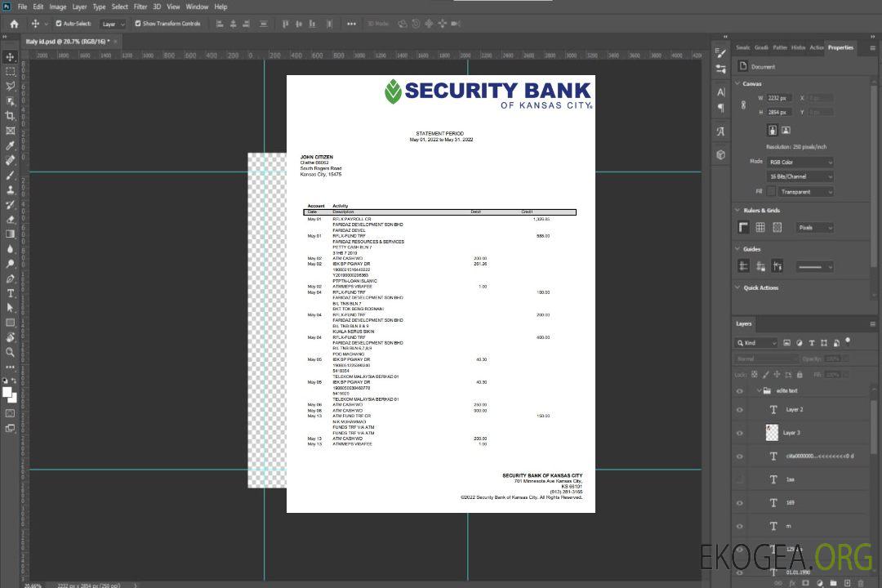The image size is (882, 588).
Task: Select the Horizontal Type tool
Action: (10, 293)
